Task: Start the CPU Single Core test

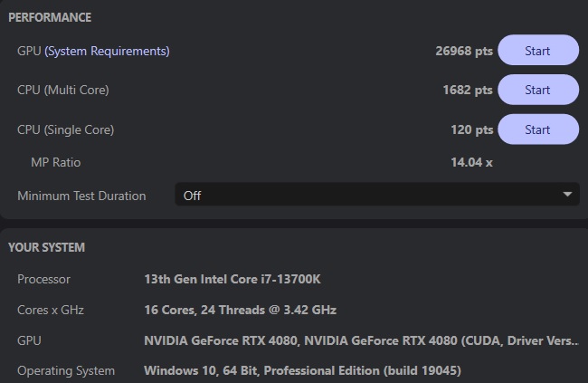Action: pos(537,129)
